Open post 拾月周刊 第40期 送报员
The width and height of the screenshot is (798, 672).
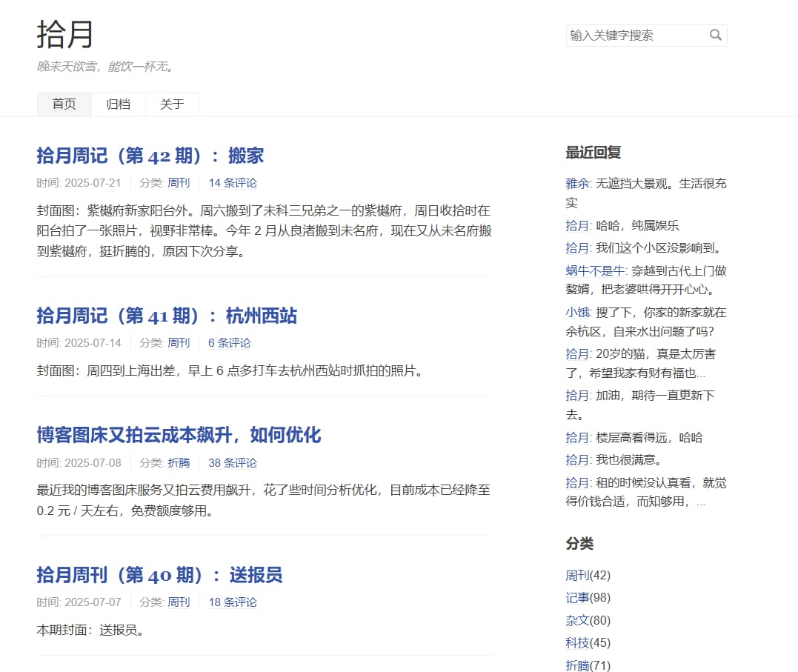(159, 575)
